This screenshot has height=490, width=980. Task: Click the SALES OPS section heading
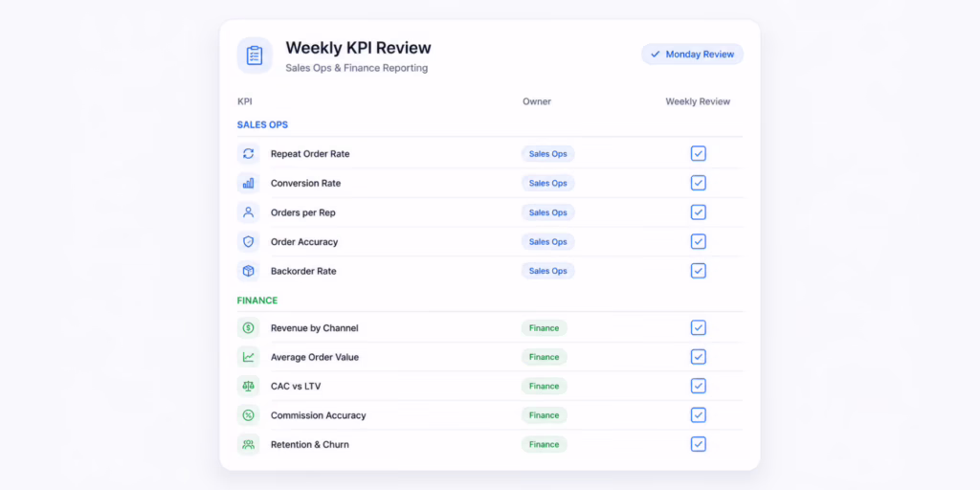coord(262,125)
